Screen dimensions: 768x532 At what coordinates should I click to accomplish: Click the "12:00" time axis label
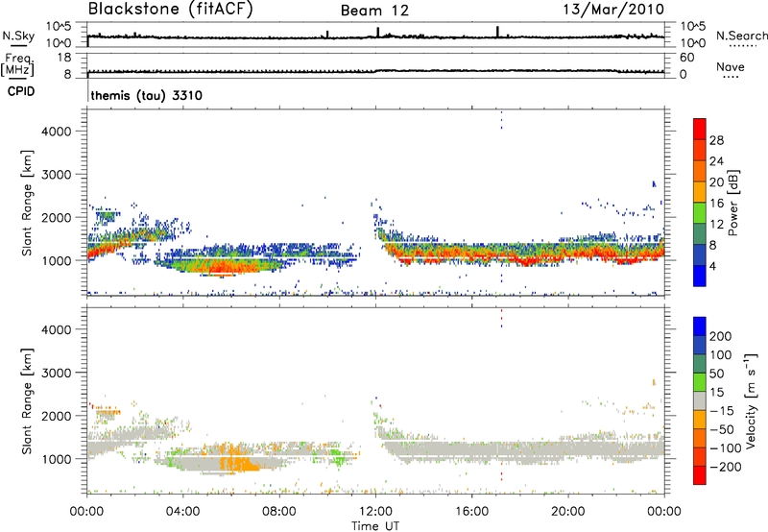click(x=375, y=512)
